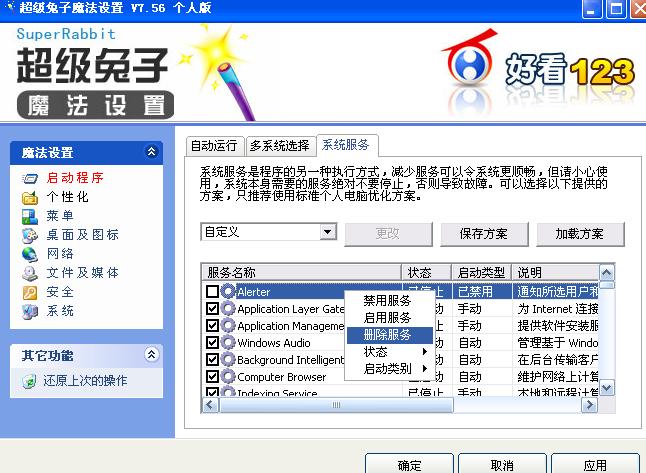The image size is (646, 473).
Task: Click the 安全 key icon
Action: 30,293
